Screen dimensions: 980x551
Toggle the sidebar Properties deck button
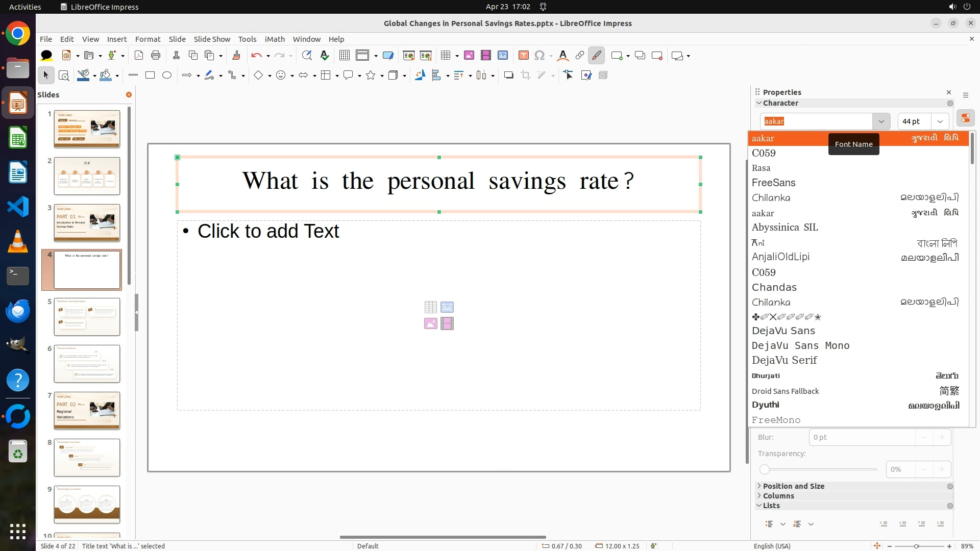tap(965, 118)
